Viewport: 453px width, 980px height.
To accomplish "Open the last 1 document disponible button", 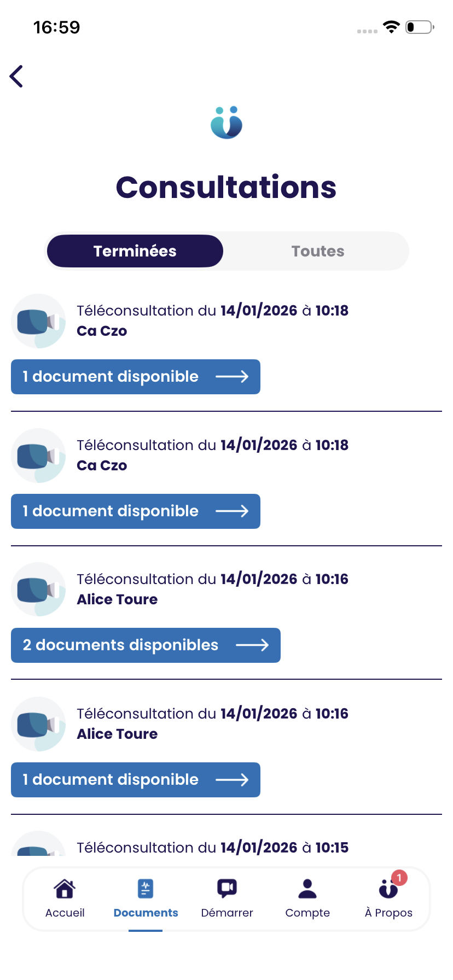I will [x=136, y=780].
